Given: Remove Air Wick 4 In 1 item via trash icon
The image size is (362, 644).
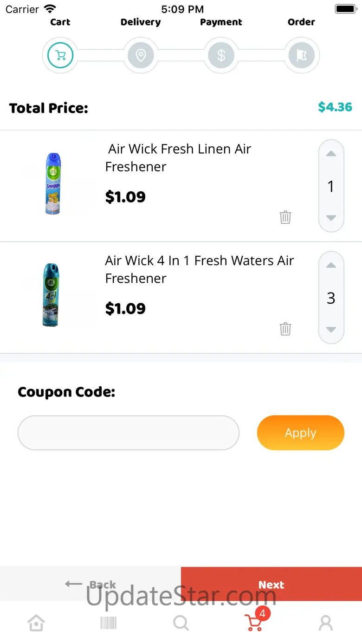Looking at the screenshot, I should coord(285,329).
